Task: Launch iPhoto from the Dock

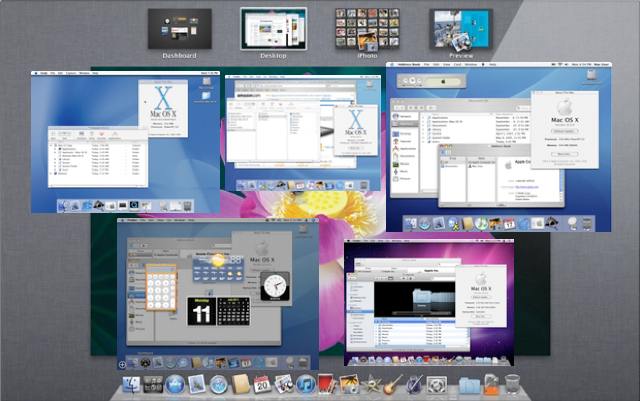Action: click(349, 385)
